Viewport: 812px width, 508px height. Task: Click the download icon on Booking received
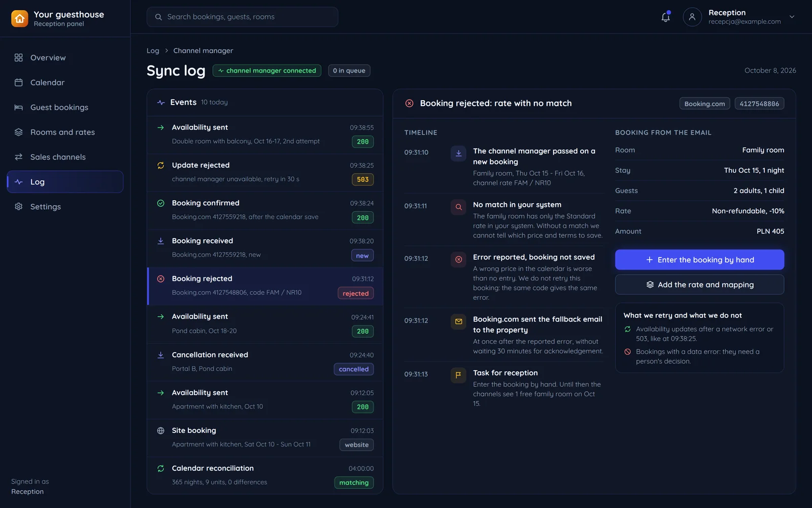click(x=161, y=241)
